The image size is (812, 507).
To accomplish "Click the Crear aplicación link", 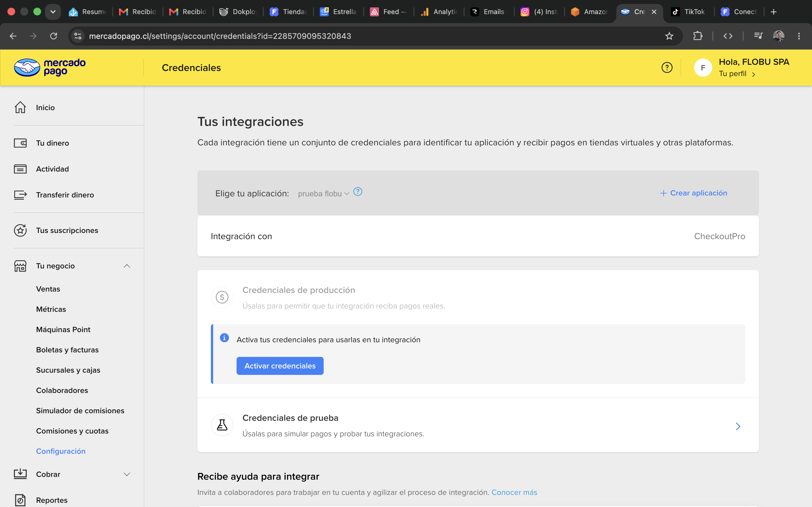I will click(x=694, y=193).
